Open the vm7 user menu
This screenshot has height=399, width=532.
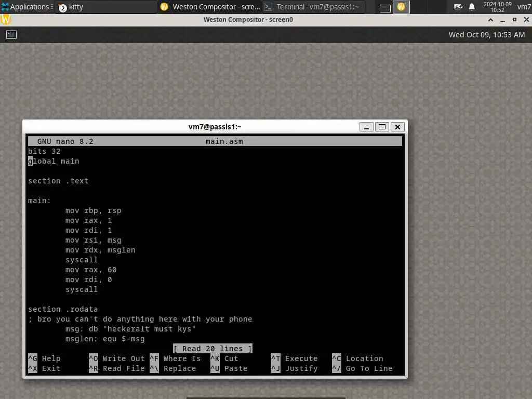click(524, 7)
